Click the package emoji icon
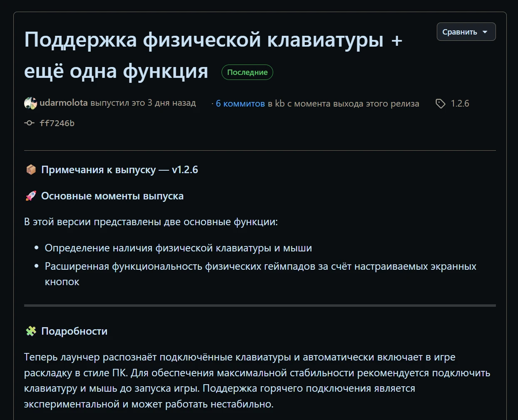The image size is (518, 420). pyautogui.click(x=31, y=170)
